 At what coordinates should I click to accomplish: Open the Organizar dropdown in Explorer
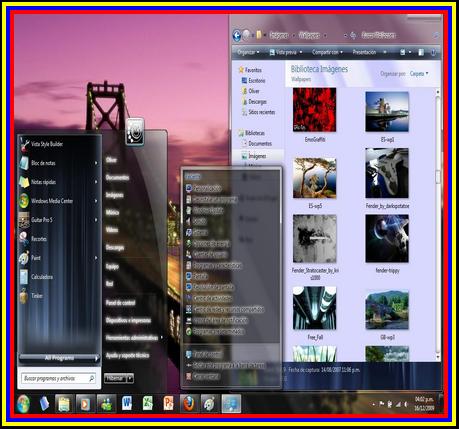(x=248, y=52)
